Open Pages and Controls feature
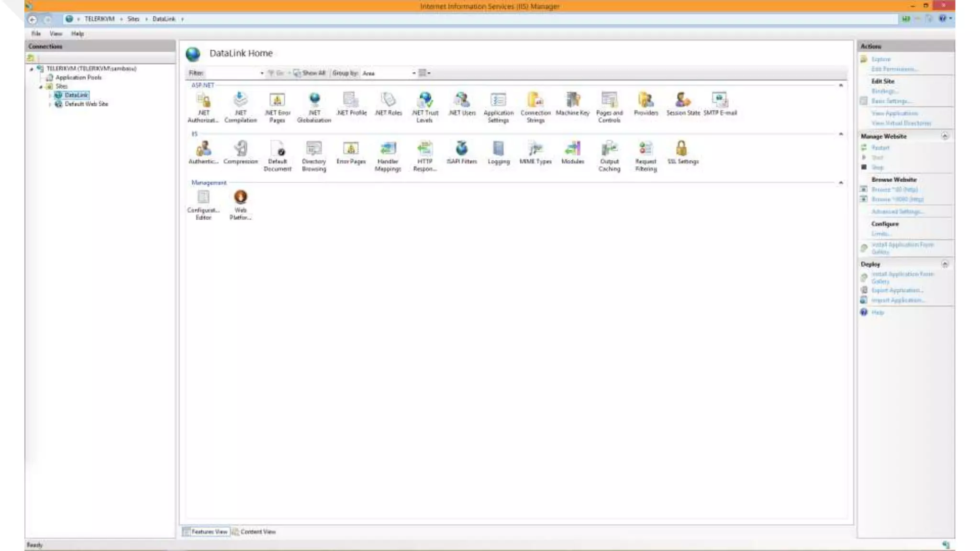Screen dimensions: 980x551 click(609, 107)
